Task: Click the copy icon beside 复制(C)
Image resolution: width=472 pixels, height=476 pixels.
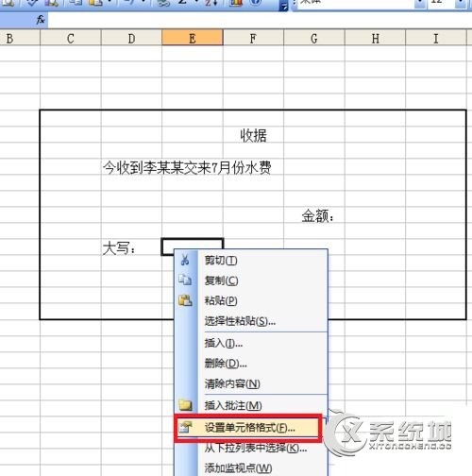Action: 185,280
